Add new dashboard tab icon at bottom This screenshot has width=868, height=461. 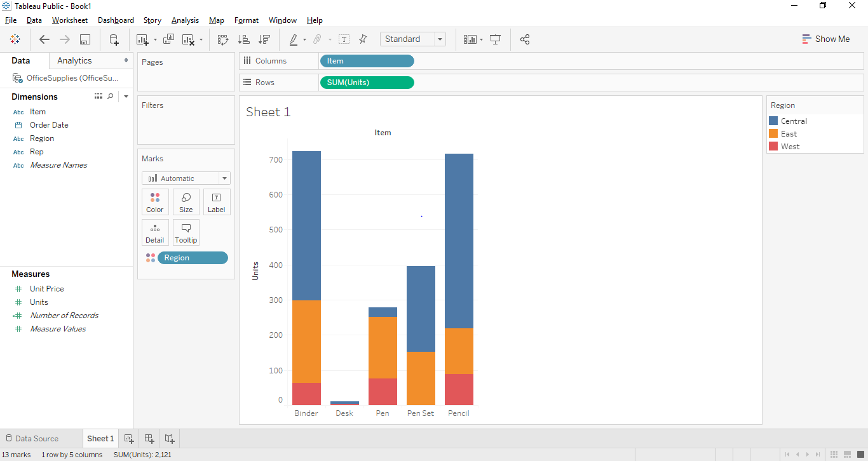point(149,438)
